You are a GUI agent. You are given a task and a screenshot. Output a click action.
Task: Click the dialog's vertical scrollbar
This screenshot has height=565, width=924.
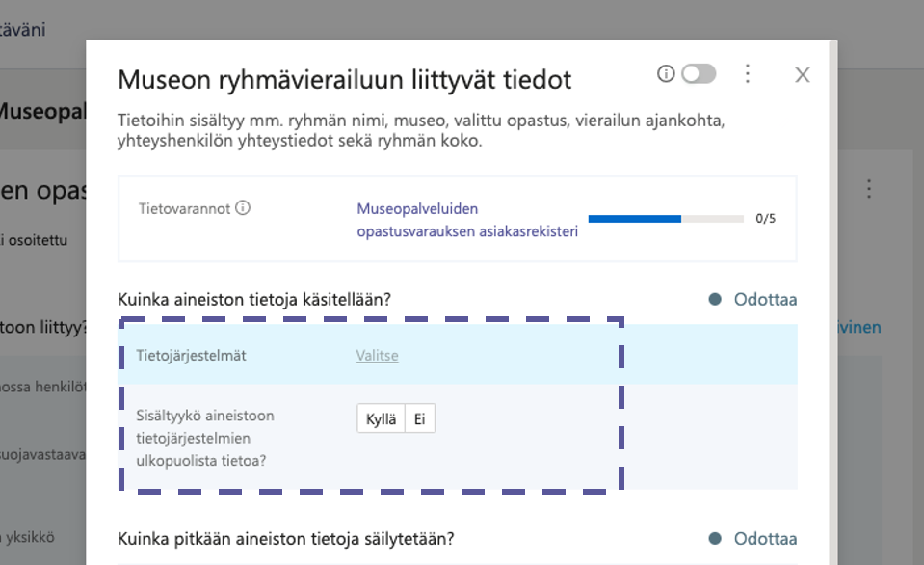833,302
